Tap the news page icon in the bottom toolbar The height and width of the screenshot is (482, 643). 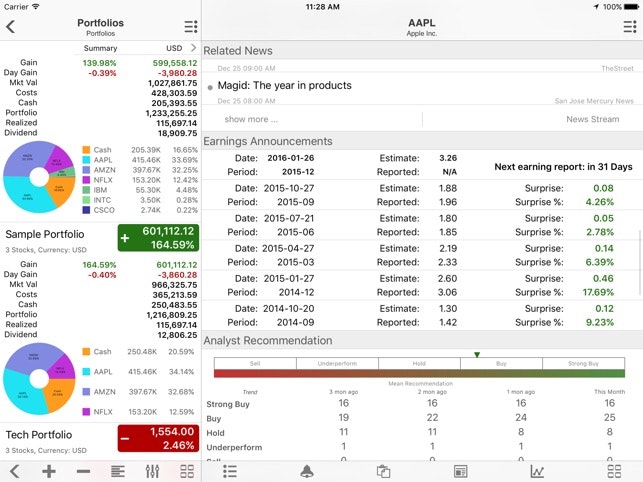461,471
